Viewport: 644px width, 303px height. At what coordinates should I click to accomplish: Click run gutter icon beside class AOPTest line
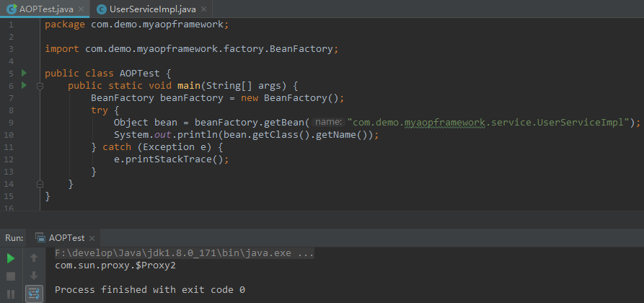click(24, 73)
